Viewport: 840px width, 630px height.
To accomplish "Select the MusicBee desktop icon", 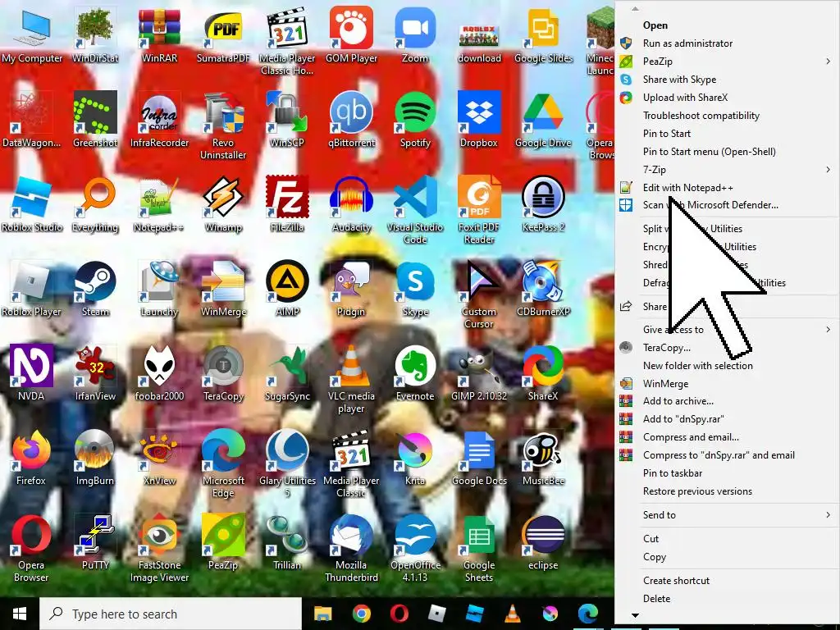I will click(543, 458).
